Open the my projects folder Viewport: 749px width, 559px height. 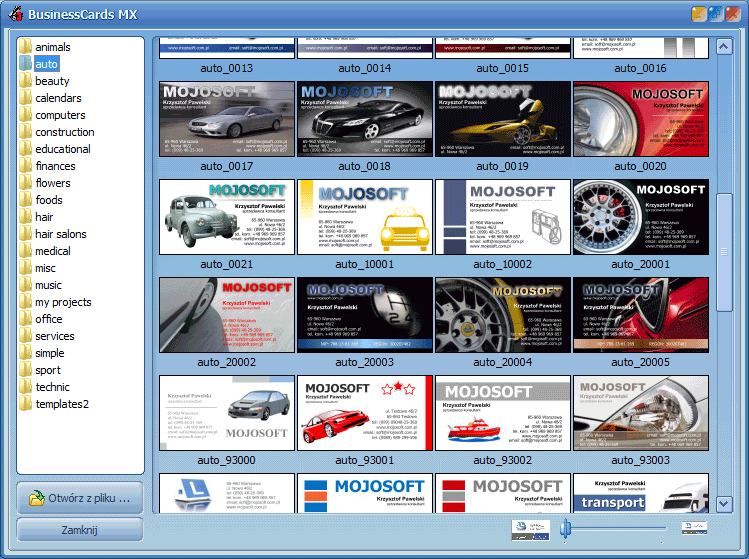coord(63,302)
